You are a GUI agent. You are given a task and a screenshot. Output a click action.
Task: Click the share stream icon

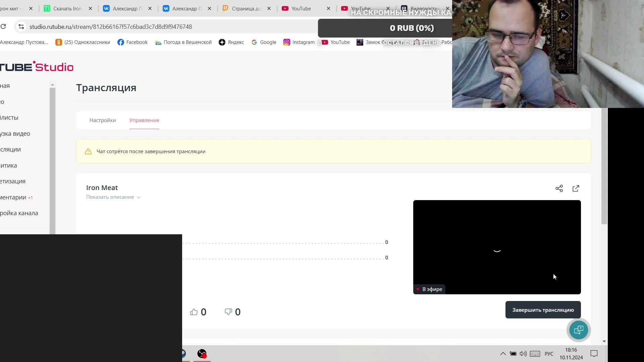click(559, 188)
